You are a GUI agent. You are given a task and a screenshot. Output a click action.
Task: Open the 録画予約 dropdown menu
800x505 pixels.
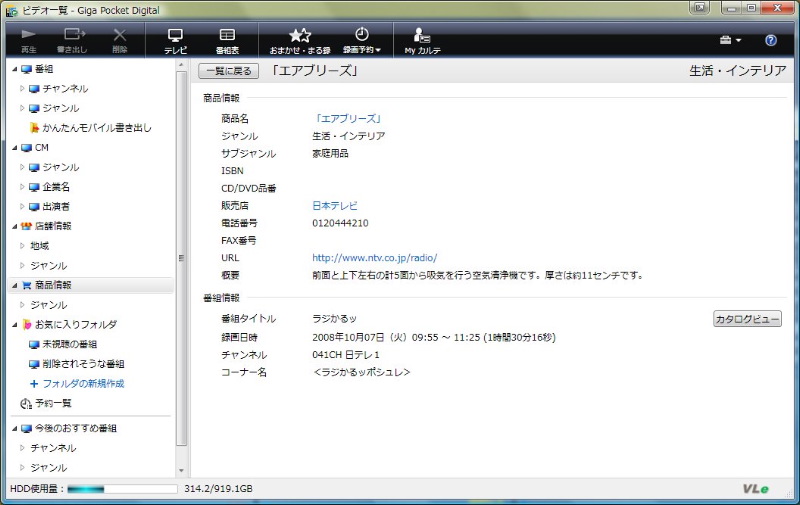pos(361,40)
